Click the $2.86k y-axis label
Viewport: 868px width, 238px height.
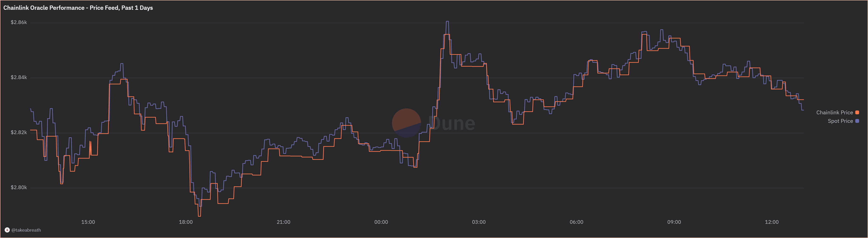(19, 22)
